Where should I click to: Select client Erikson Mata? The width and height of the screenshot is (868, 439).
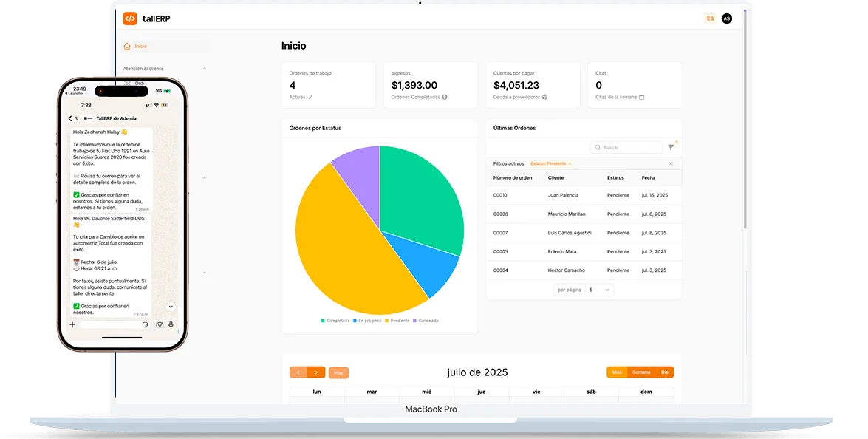pyautogui.click(x=562, y=252)
